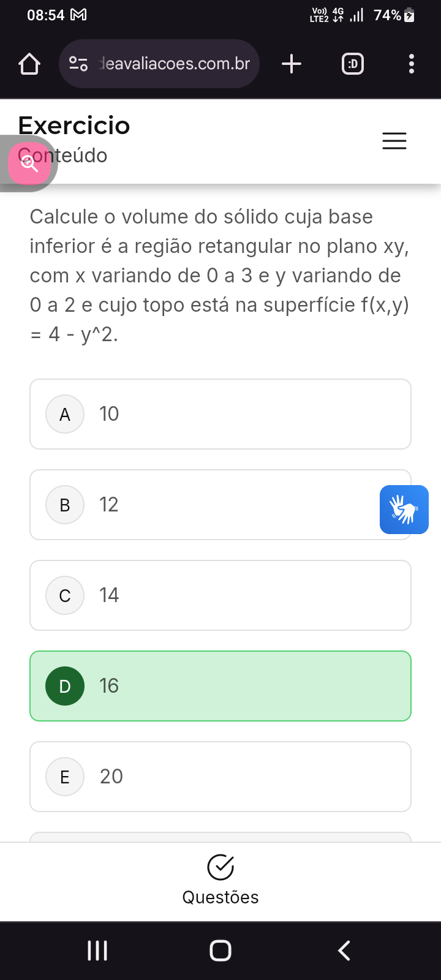The width and height of the screenshot is (441, 980).
Task: Open a new tab with plus icon
Action: 292,64
